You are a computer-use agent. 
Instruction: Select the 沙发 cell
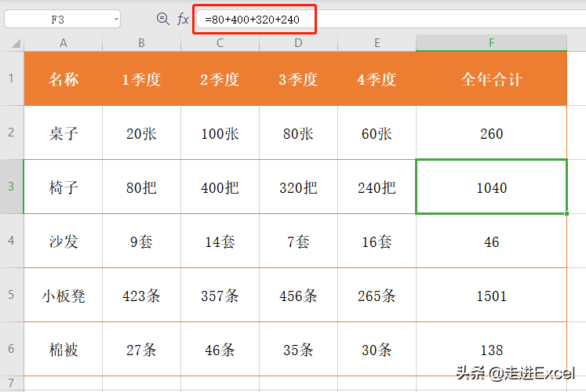tap(64, 241)
